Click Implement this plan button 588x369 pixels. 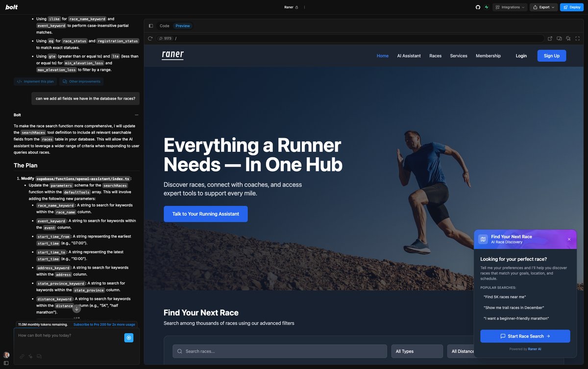(35, 82)
